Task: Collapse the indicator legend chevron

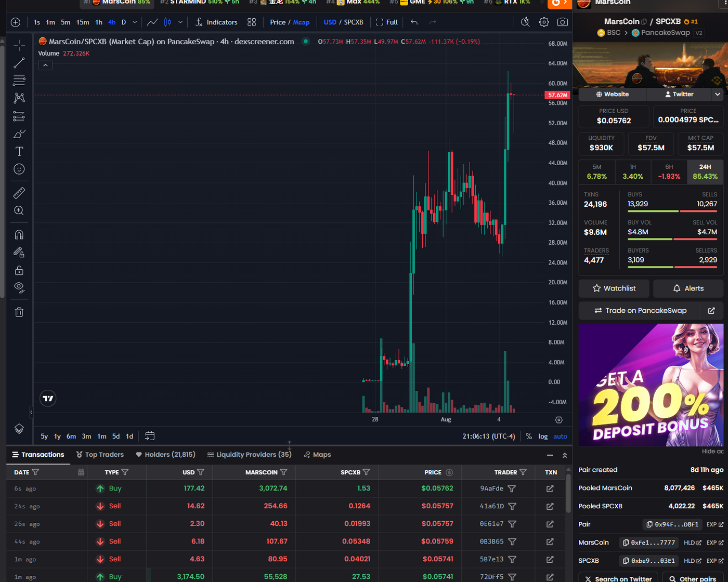Action: click(45, 65)
